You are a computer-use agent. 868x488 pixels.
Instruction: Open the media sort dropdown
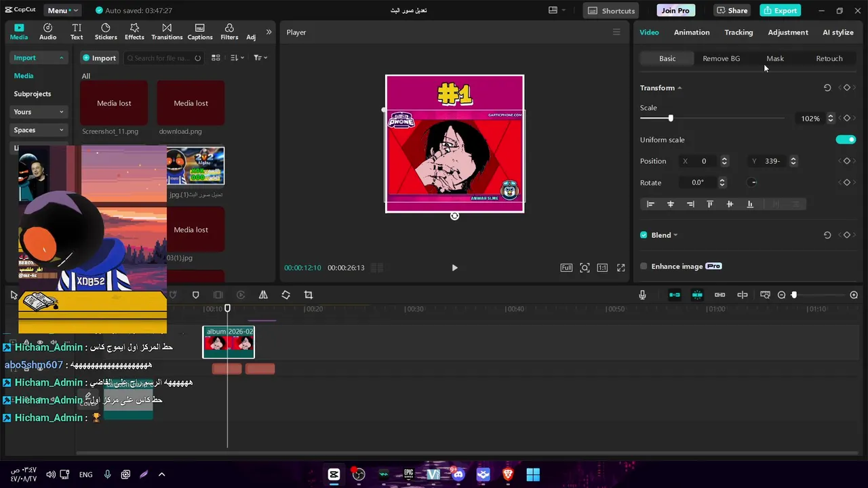click(237, 58)
